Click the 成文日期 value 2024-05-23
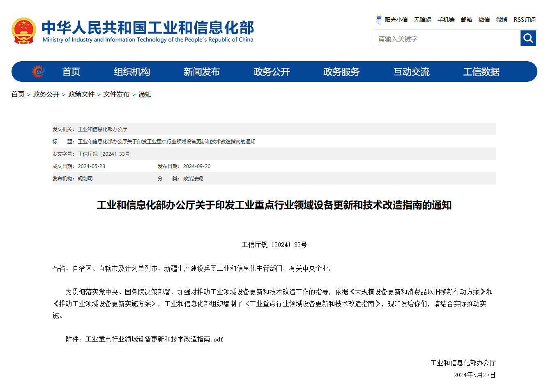Screen dimensions: 546x392 click(92, 166)
